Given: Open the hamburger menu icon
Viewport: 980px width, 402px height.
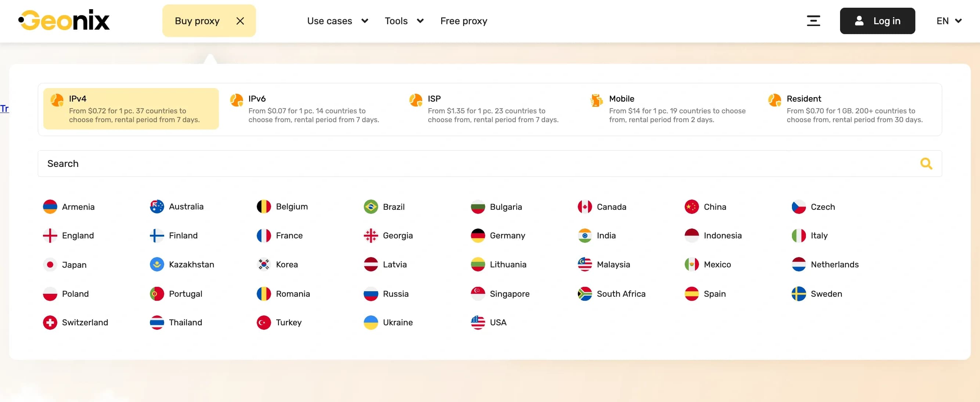Looking at the screenshot, I should click(813, 21).
